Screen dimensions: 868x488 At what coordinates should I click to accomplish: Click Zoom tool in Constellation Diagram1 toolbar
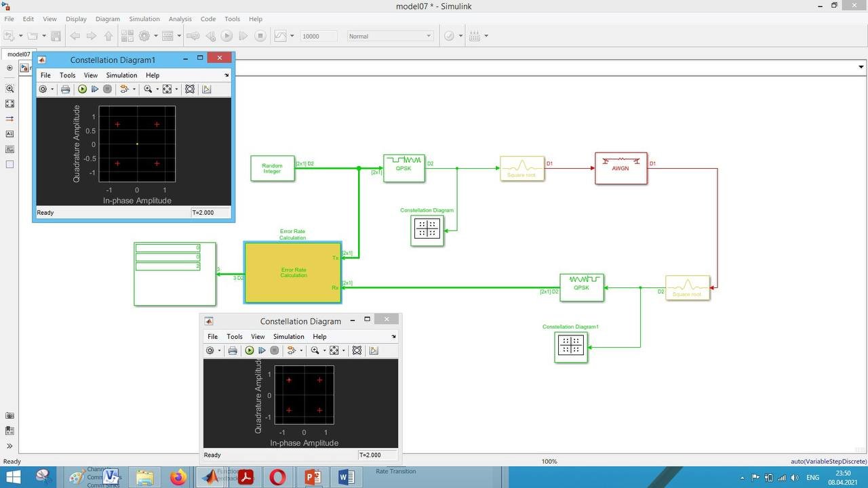click(x=148, y=89)
